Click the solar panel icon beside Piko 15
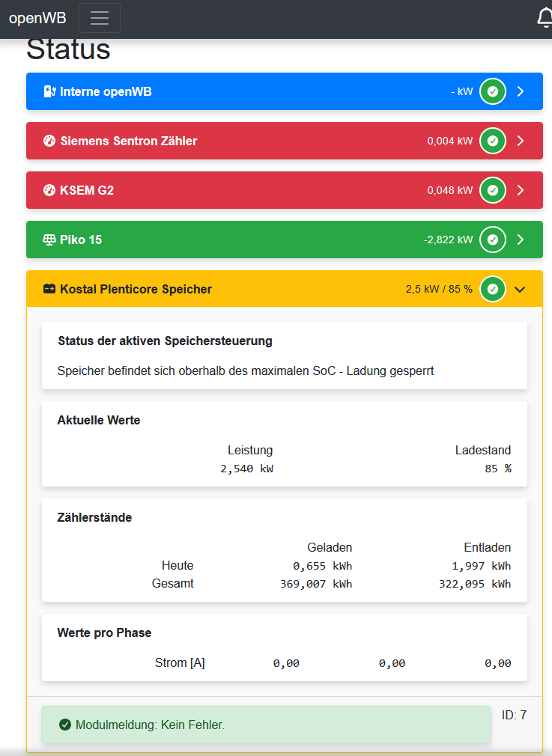 tap(49, 240)
